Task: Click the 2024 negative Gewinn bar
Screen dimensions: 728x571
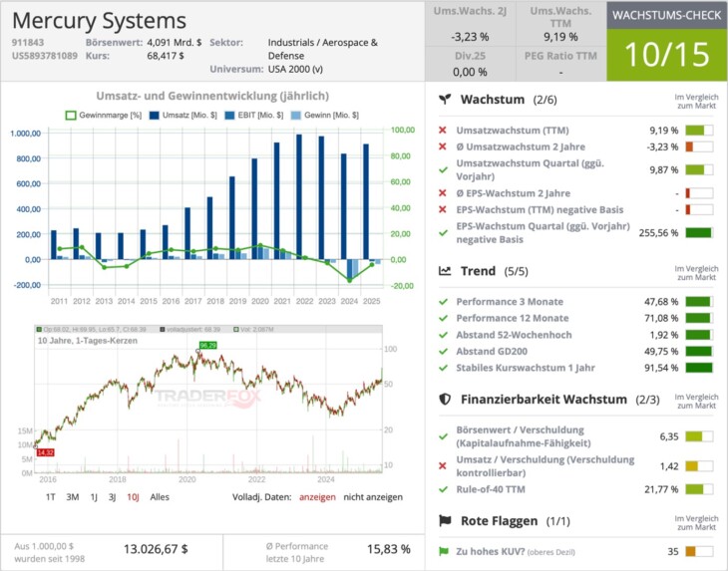Action: coord(355,269)
